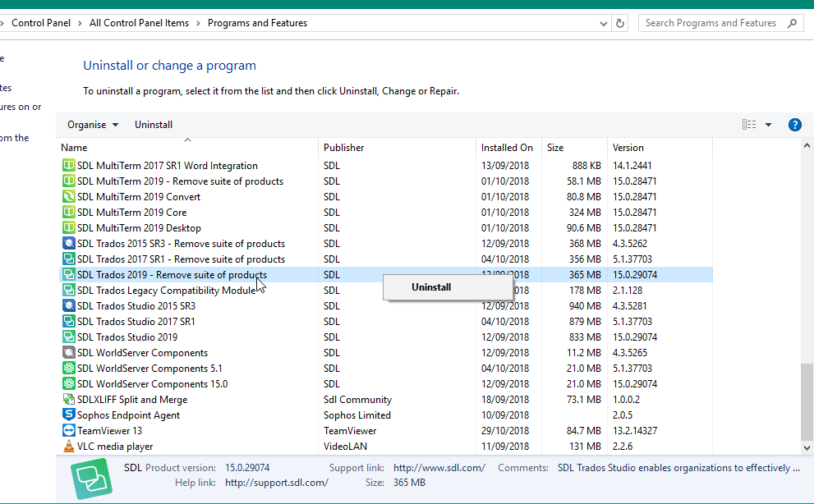
Task: Open the http://www.sdl.com/ support link
Action: (x=439, y=468)
